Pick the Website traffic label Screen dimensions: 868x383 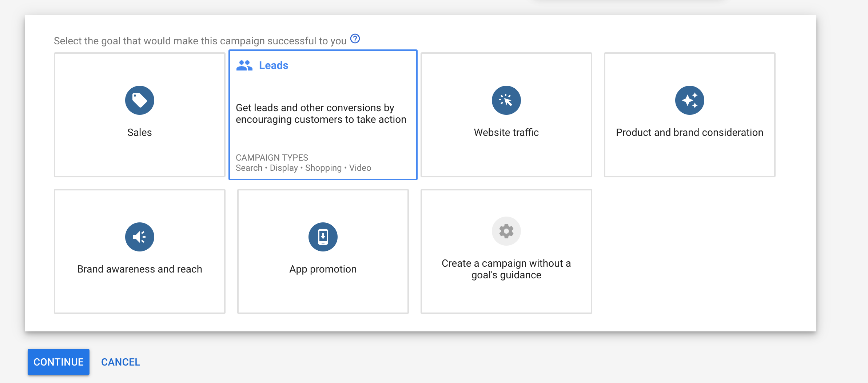click(x=506, y=132)
